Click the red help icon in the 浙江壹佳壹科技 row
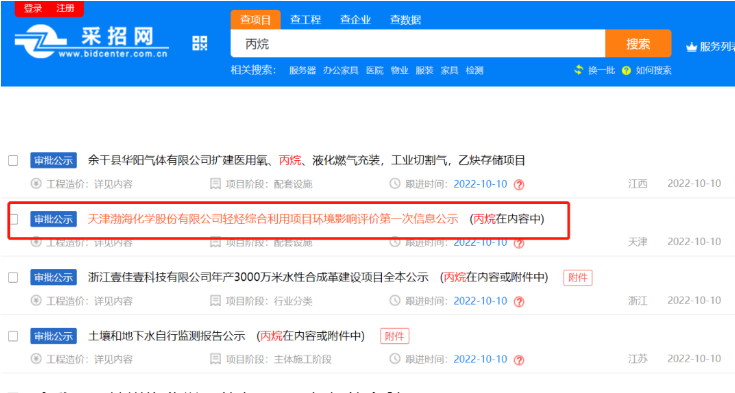Screen dimensions: 735x393 click(x=519, y=302)
